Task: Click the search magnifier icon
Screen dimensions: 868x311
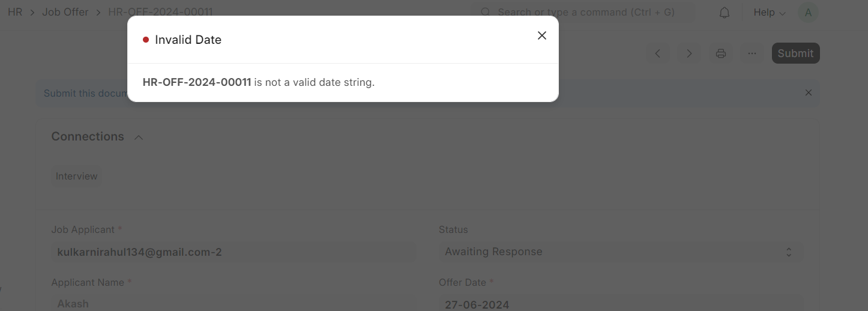Action: pyautogui.click(x=486, y=12)
